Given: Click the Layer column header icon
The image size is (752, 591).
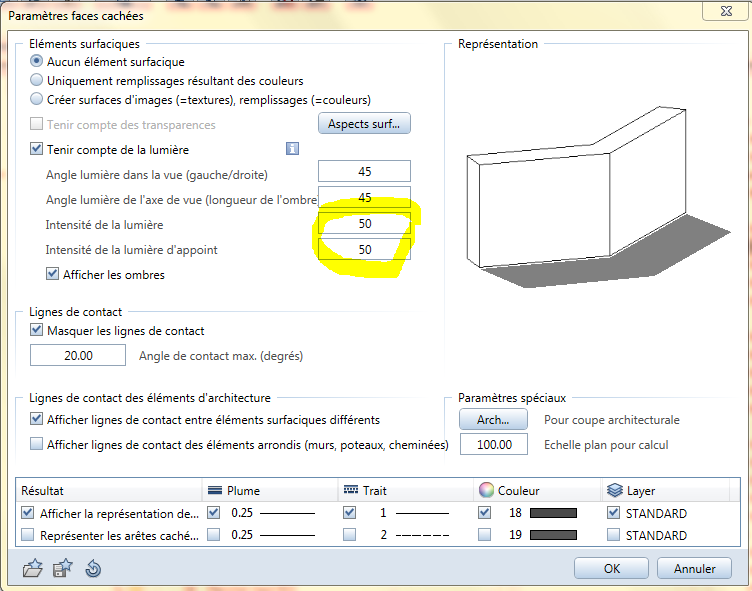Looking at the screenshot, I should click(x=614, y=490).
